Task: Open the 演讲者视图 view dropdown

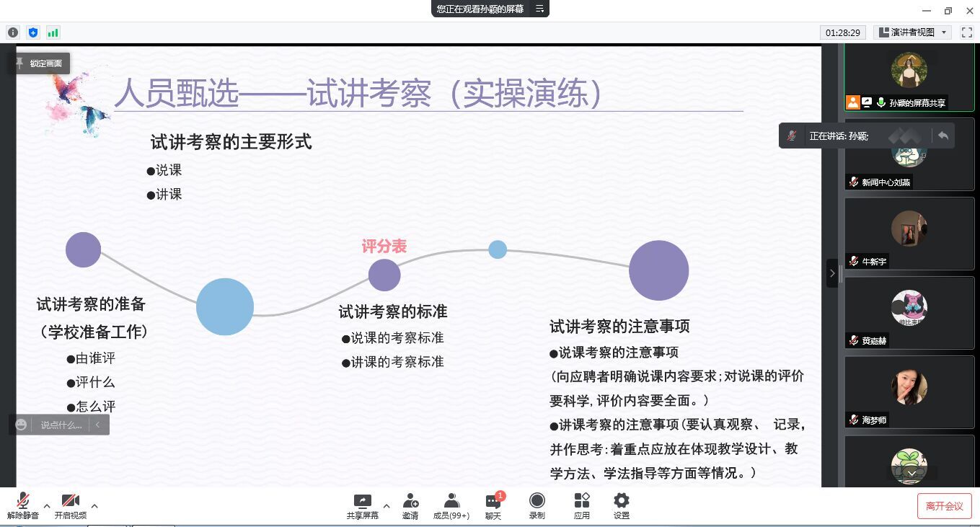Action: pos(913,32)
